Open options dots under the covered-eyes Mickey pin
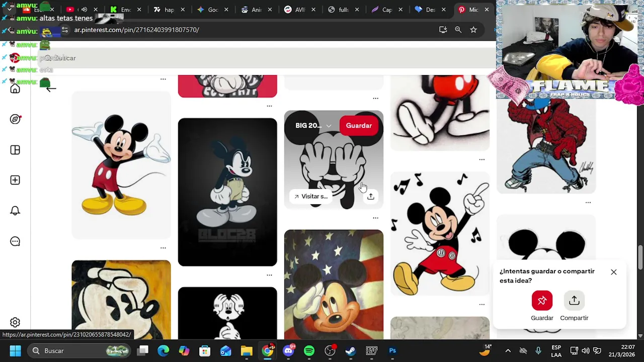The image size is (644, 362). point(375,218)
